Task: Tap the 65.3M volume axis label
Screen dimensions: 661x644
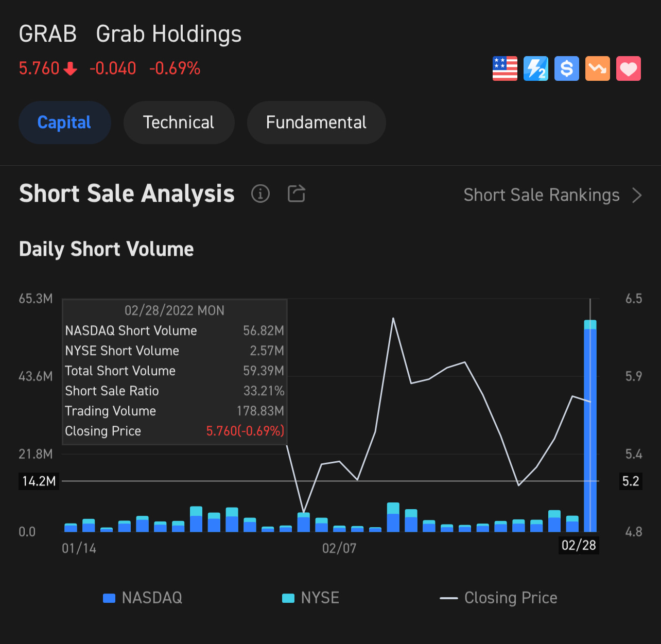Action: click(36, 299)
